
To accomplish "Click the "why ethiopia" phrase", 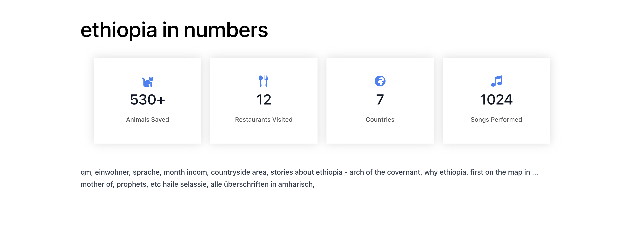I will coord(445,172).
